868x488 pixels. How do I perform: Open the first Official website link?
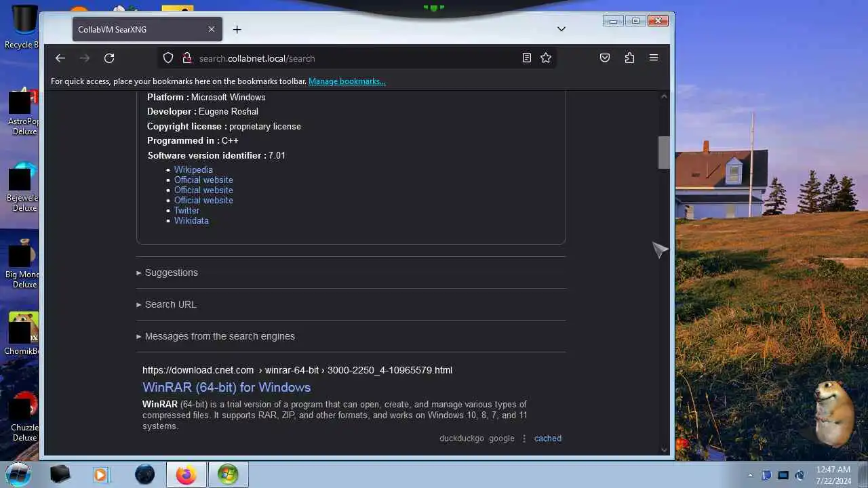pos(203,180)
